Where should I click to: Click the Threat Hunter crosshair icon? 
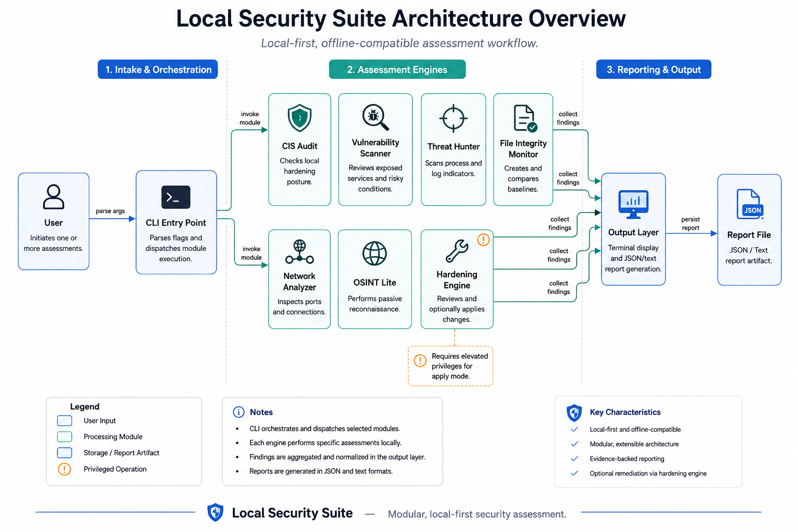[x=454, y=118]
